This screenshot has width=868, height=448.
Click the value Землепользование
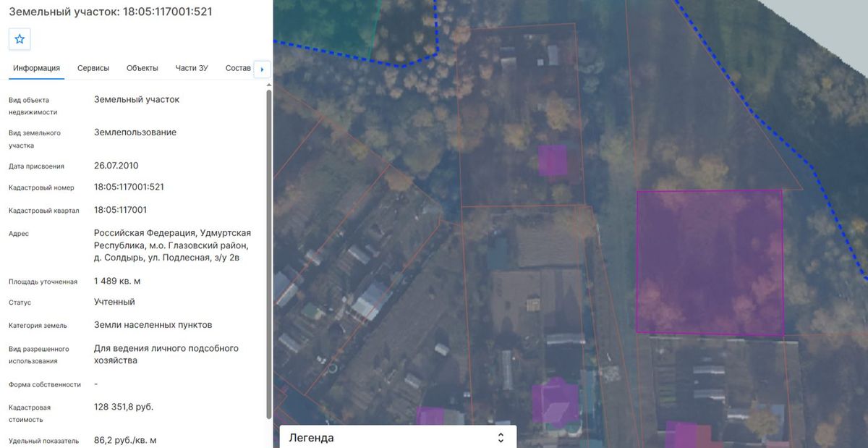click(x=135, y=132)
